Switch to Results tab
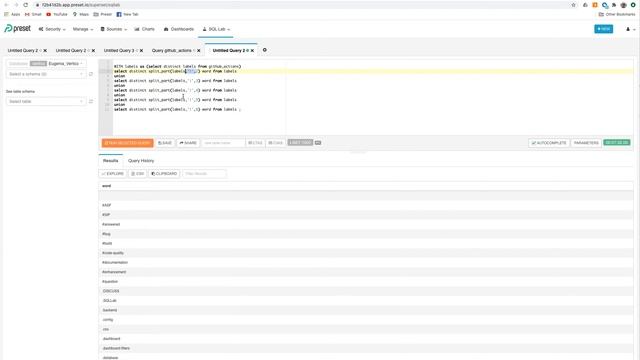Image resolution: width=640 pixels, height=360 pixels. (111, 161)
